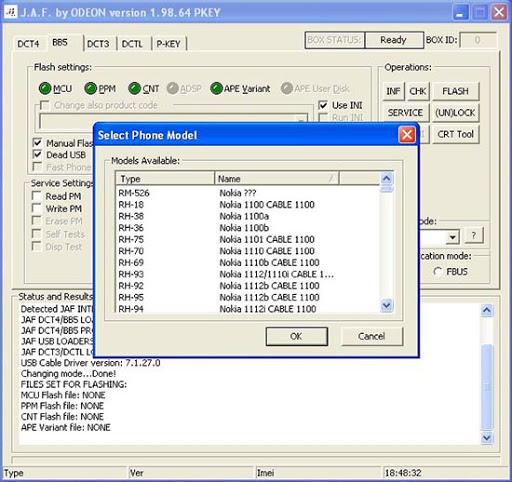Viewport: 512px width, 482px height.
Task: Enable the Write PM checkbox
Action: [x=36, y=208]
